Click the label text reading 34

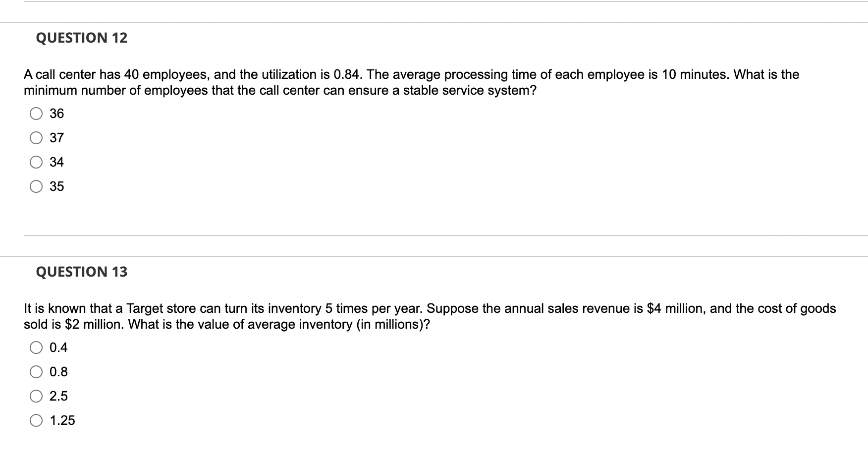56,162
